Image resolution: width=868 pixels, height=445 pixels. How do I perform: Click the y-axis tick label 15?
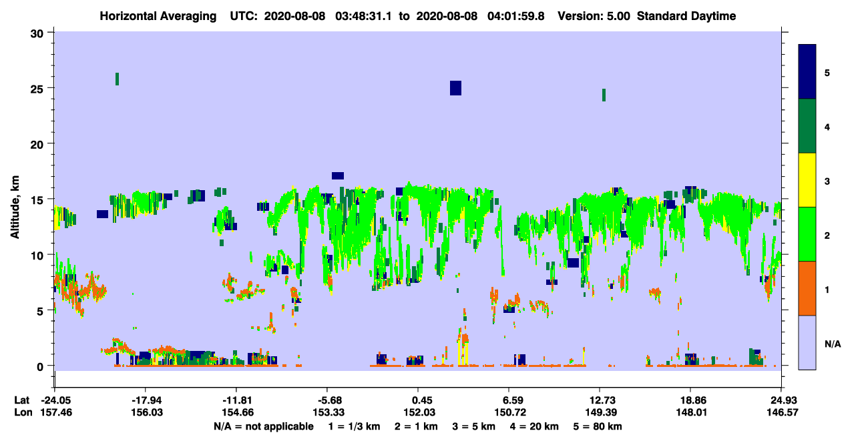pos(38,199)
